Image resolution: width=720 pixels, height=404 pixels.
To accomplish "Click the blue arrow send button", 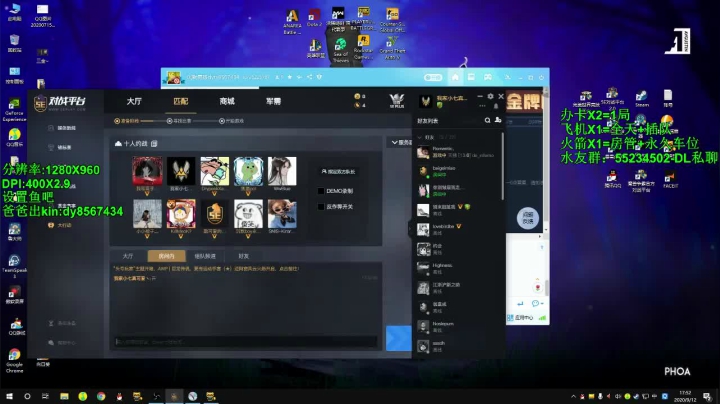I will [399, 338].
